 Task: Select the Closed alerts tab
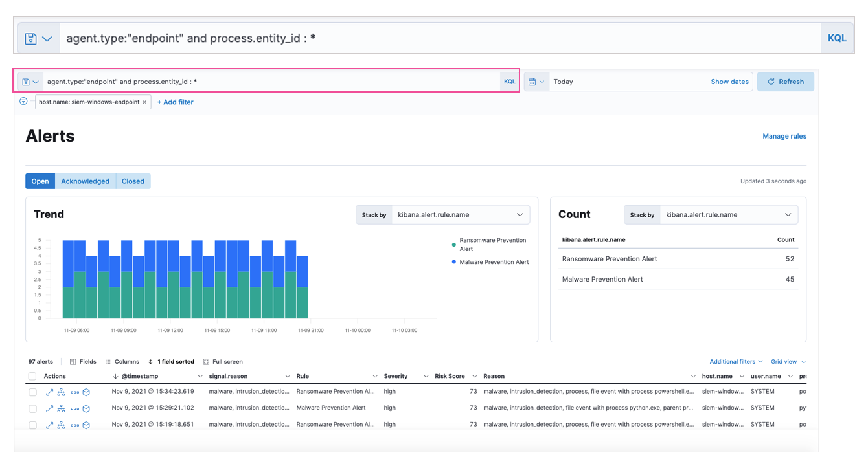coord(133,181)
